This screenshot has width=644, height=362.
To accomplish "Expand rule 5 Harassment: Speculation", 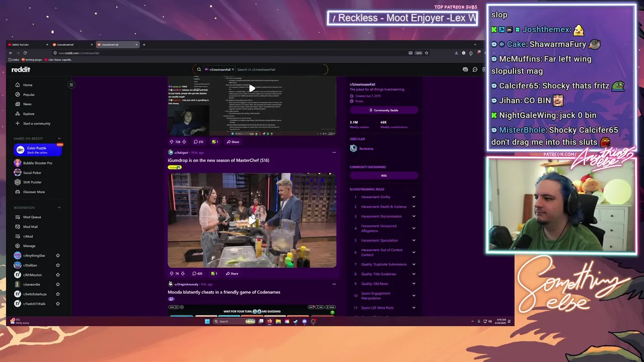I will tap(414, 240).
